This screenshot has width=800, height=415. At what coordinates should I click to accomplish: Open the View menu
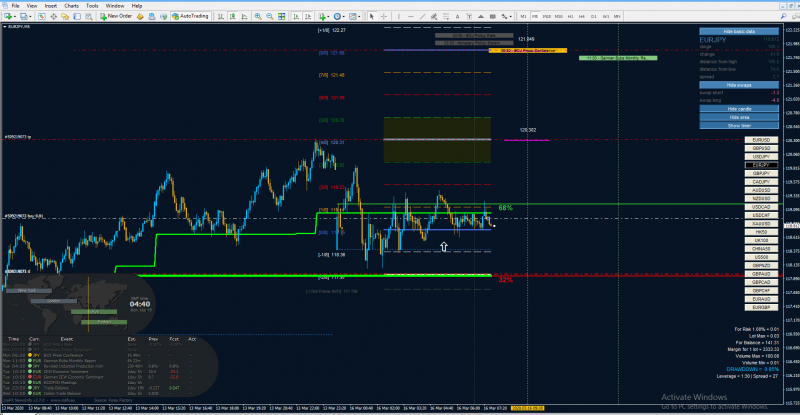click(x=32, y=6)
